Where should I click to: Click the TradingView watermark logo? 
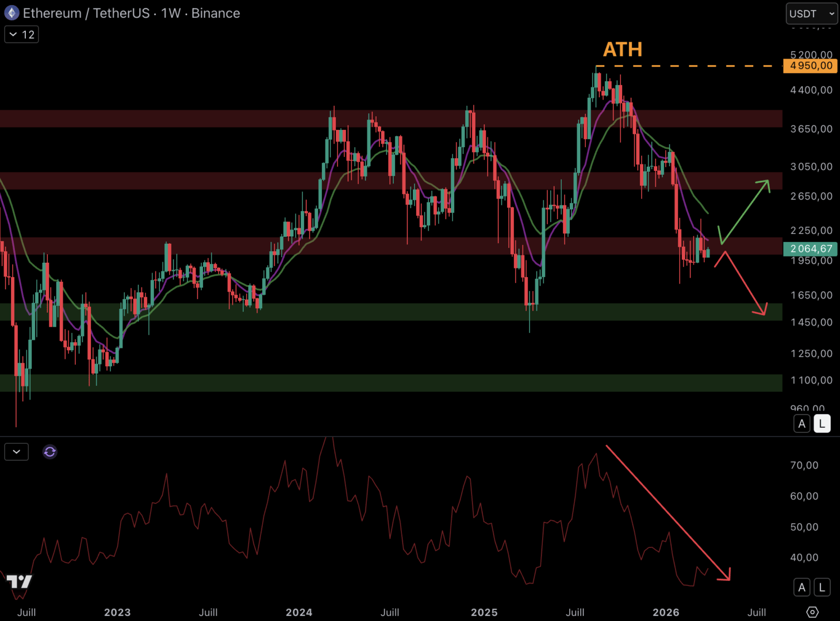tap(20, 581)
